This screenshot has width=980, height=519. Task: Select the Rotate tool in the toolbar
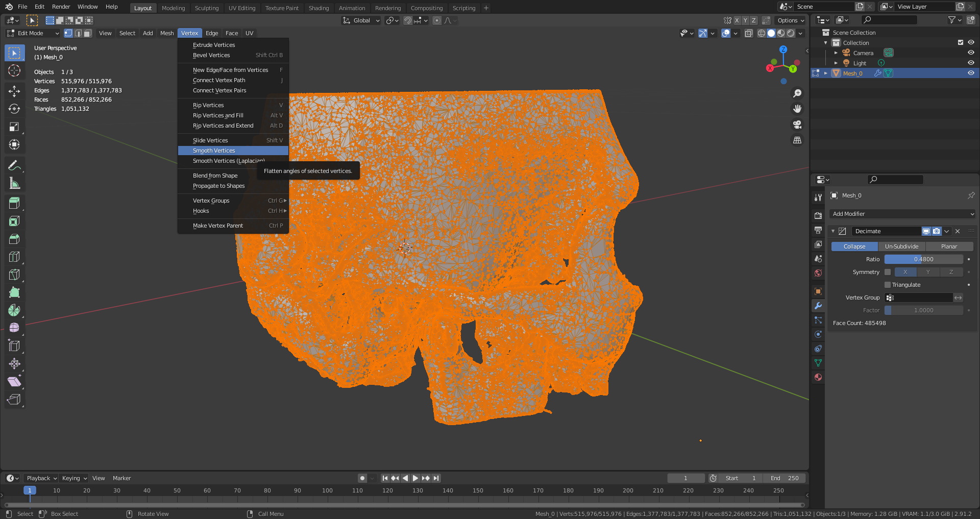click(x=14, y=109)
